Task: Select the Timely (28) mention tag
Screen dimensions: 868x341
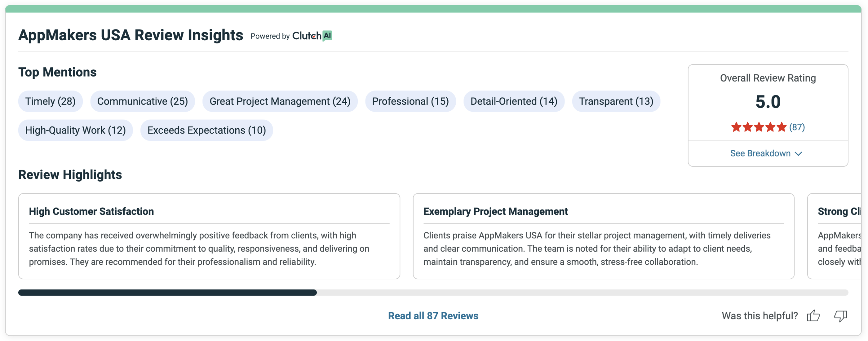Action: point(51,101)
